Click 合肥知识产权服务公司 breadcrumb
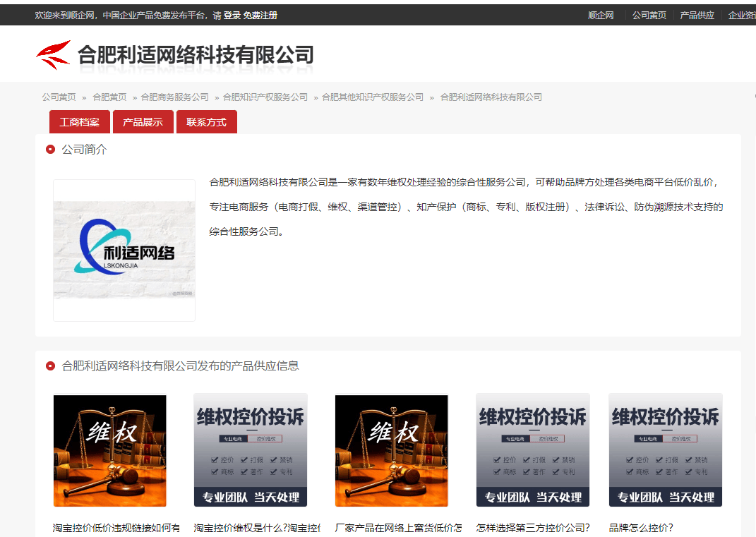This screenshot has width=756, height=537. click(x=265, y=97)
